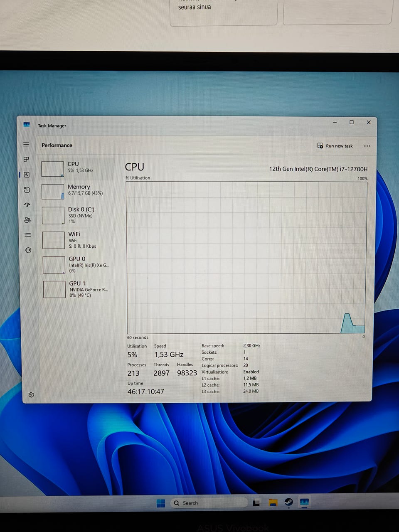Select the CPU resource in the performance list
This screenshot has width=399, height=532.
click(77, 169)
